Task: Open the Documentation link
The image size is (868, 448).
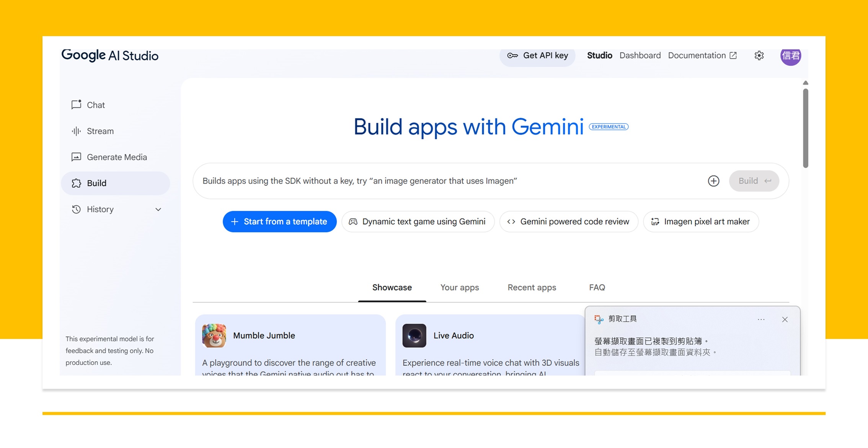Action: (702, 55)
